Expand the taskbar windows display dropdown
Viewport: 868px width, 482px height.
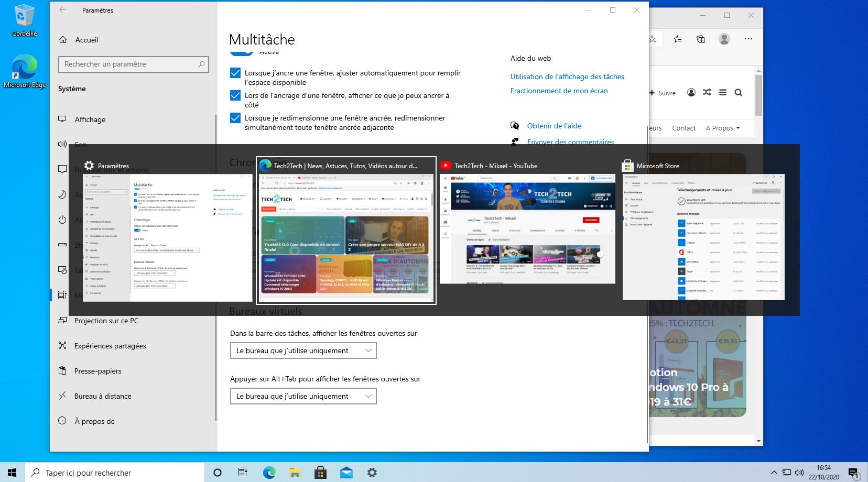(303, 350)
